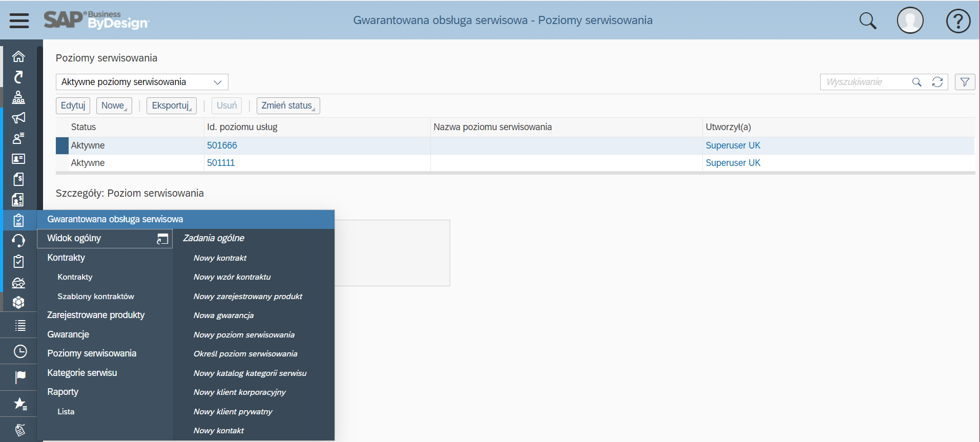
Task: Open Gwarancje menu entry
Action: click(68, 334)
